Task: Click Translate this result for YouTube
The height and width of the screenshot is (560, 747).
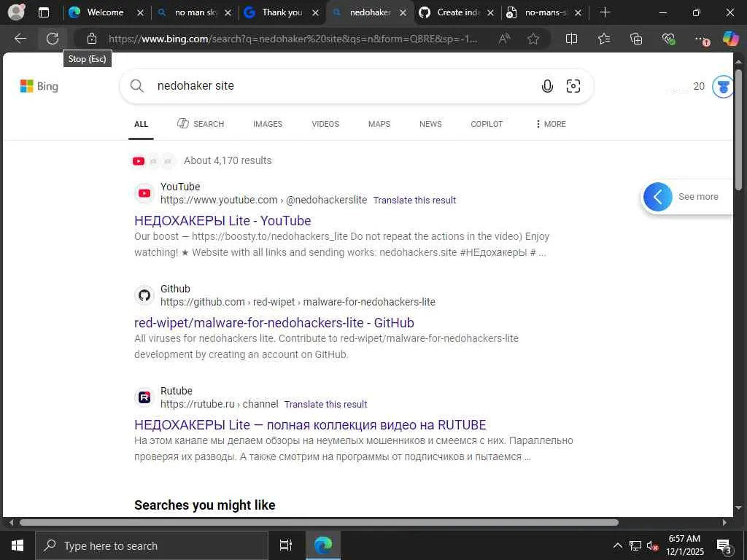Action: click(414, 200)
